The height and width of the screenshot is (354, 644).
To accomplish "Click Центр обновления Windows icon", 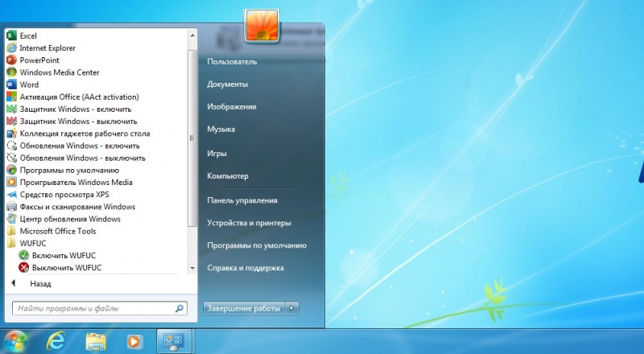I will click(x=11, y=219).
